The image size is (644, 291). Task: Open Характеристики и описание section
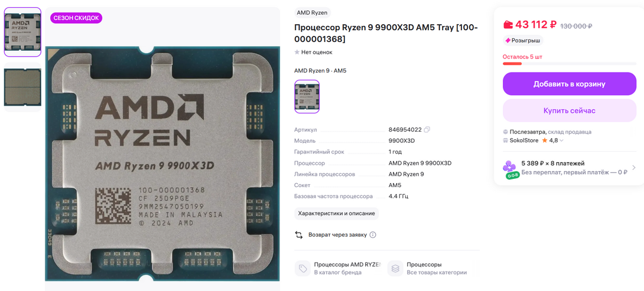tap(336, 214)
